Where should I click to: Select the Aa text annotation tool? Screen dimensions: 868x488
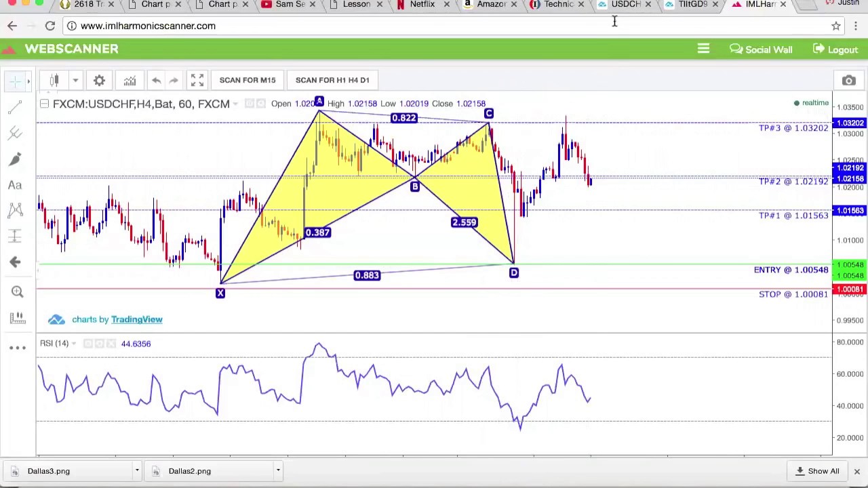(x=15, y=185)
